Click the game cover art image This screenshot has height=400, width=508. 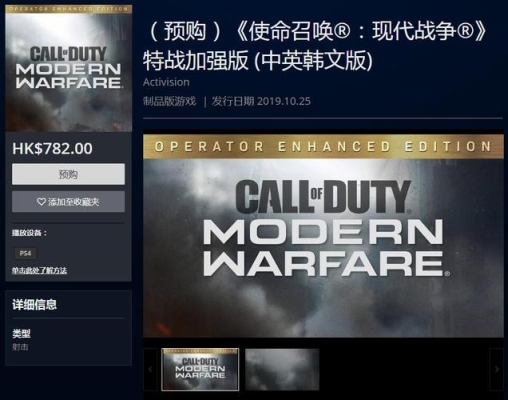click(x=69, y=68)
